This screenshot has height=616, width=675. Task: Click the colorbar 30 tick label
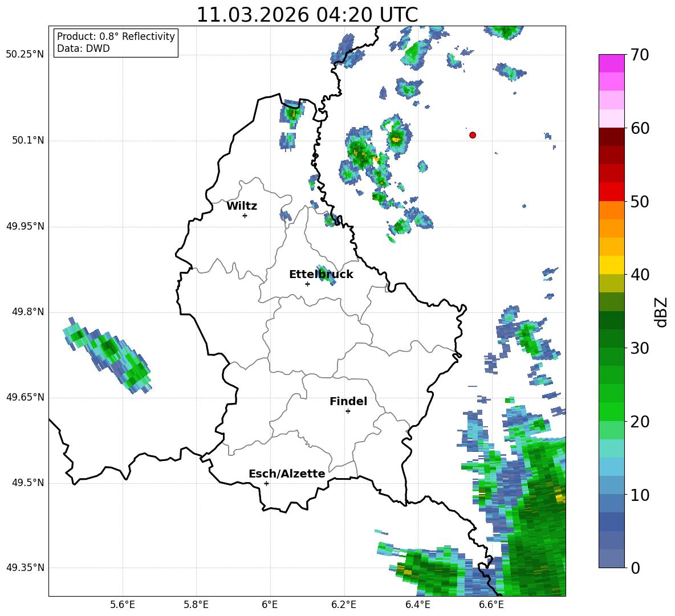coord(640,348)
